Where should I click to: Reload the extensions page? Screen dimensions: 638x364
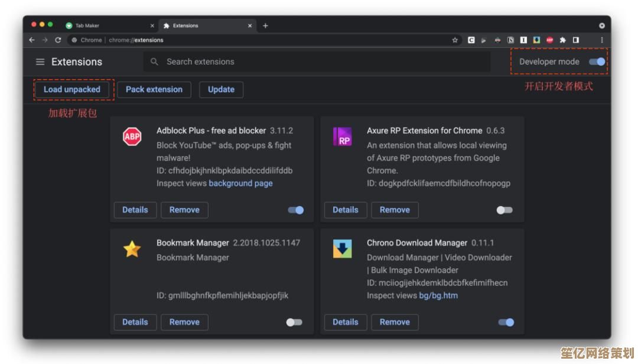pyautogui.click(x=58, y=40)
